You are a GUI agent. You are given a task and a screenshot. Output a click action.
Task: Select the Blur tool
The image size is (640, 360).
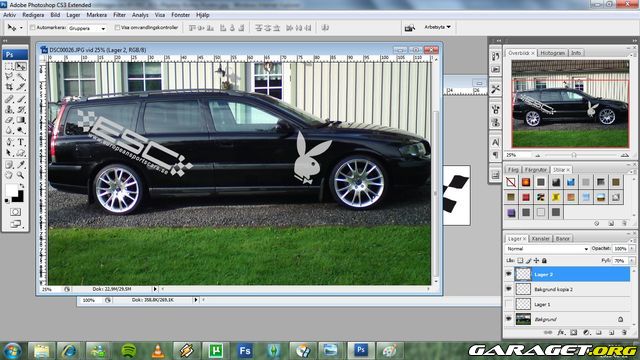point(9,131)
